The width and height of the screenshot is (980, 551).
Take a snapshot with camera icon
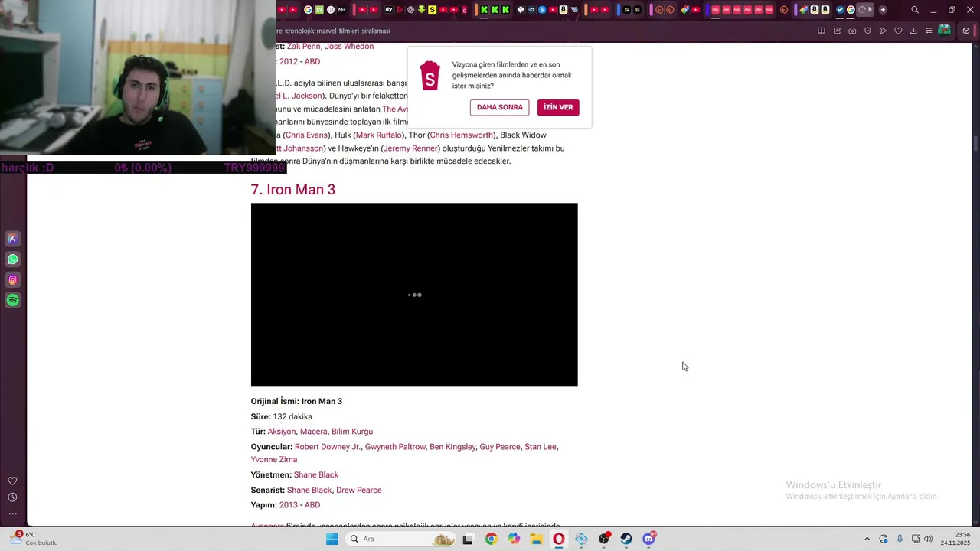[852, 31]
